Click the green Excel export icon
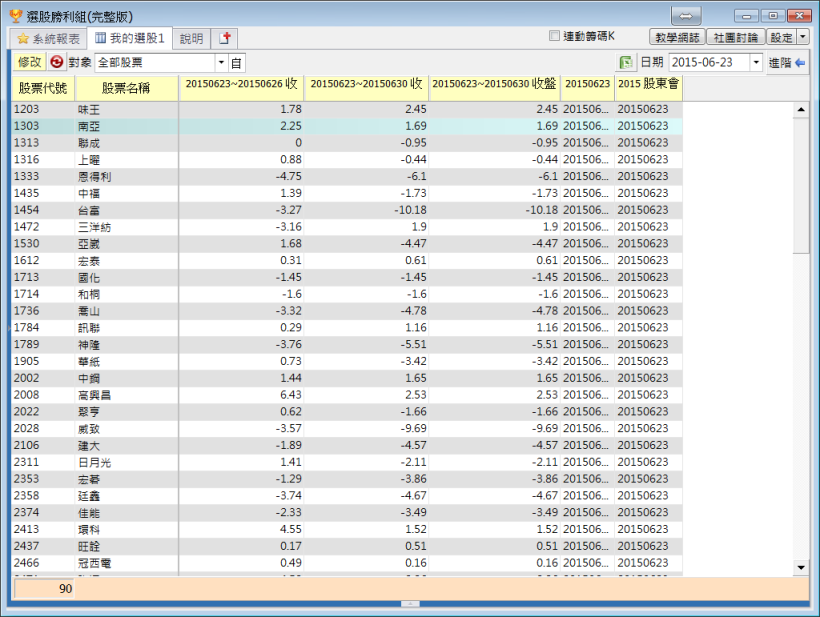Viewport: 820px width, 617px height. [625, 62]
